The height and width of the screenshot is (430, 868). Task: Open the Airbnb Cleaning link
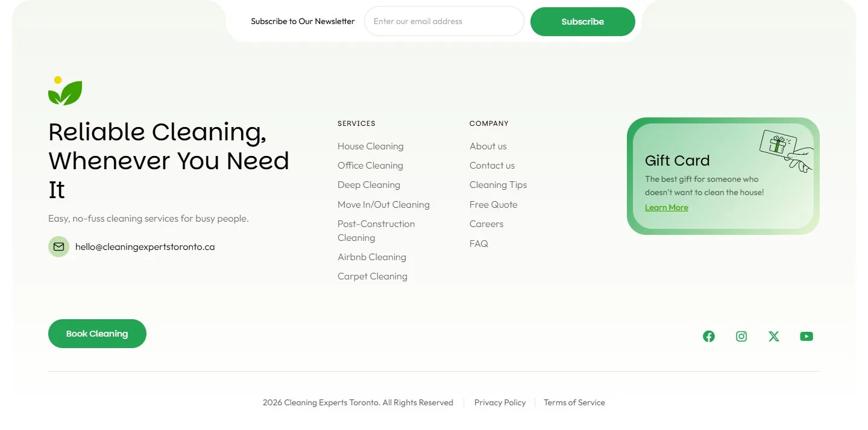372,257
